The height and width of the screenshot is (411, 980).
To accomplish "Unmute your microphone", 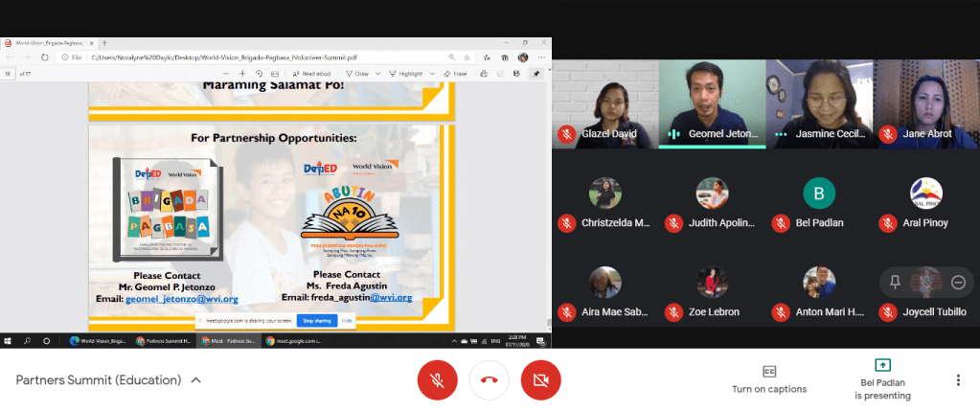I will pyautogui.click(x=437, y=380).
